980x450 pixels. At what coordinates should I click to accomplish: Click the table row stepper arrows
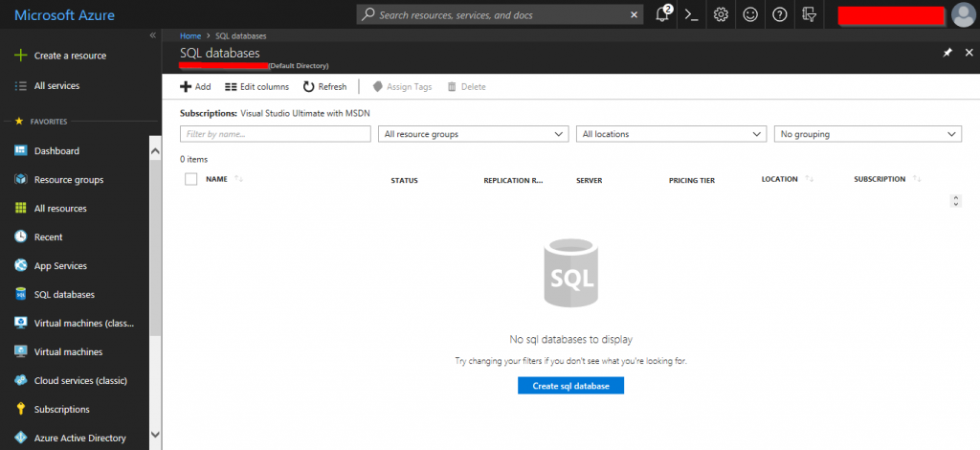955,201
